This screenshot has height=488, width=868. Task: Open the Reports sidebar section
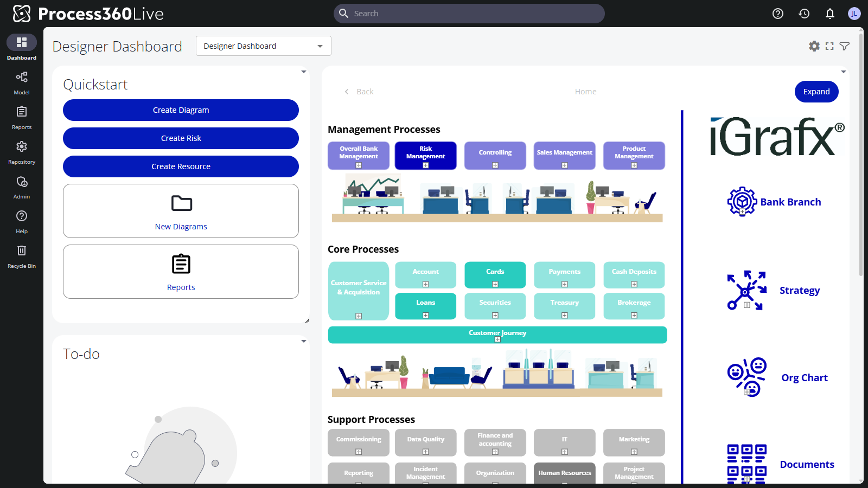pyautogui.click(x=22, y=117)
